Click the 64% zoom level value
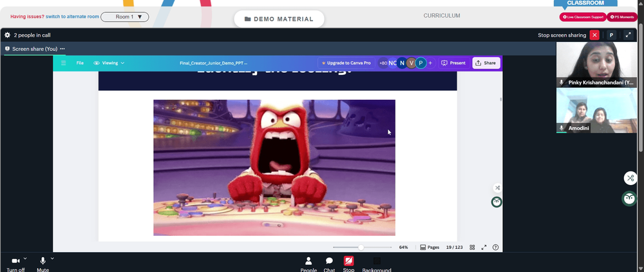This screenshot has width=644, height=272. pyautogui.click(x=403, y=248)
